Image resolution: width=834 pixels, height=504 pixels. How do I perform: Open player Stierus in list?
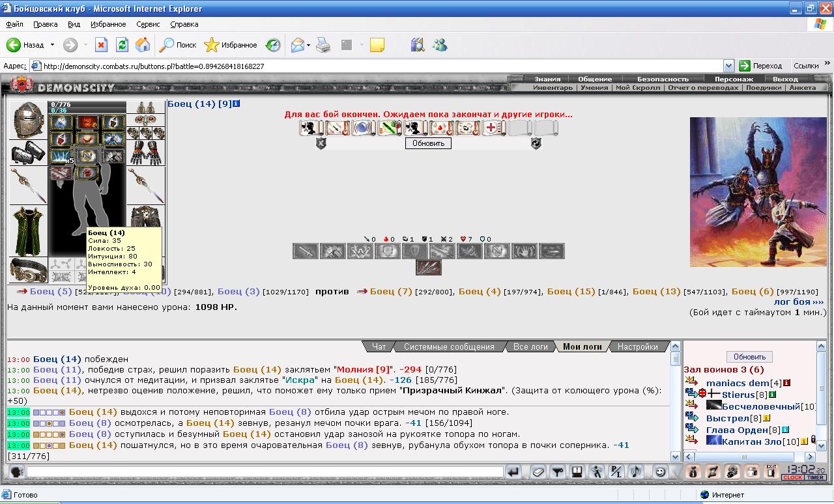click(x=738, y=395)
